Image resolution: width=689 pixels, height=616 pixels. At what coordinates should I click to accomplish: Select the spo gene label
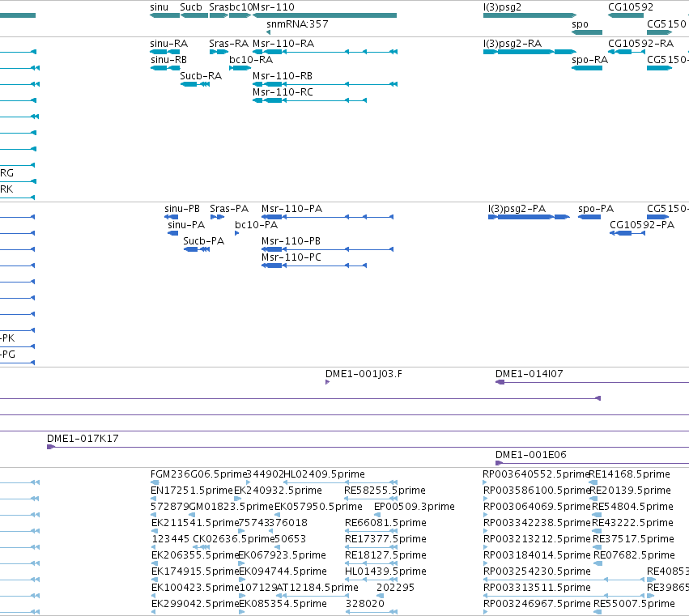pyautogui.click(x=580, y=24)
